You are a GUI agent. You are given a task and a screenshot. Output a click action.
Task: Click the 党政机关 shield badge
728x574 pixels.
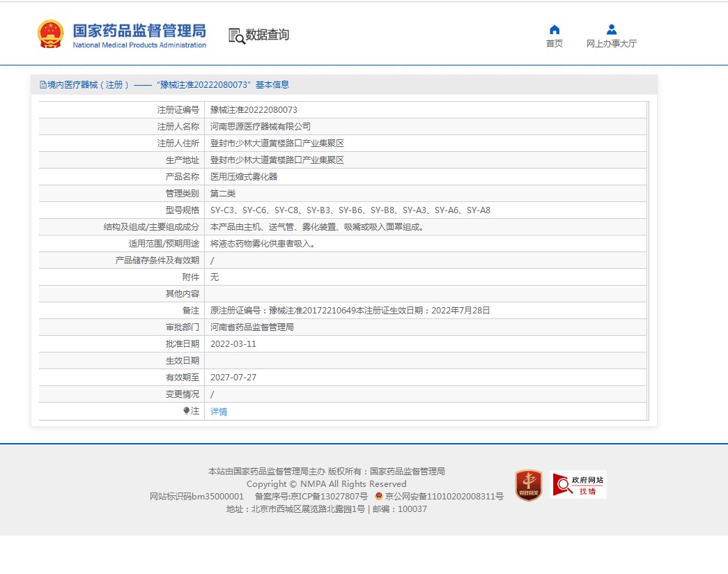(528, 485)
